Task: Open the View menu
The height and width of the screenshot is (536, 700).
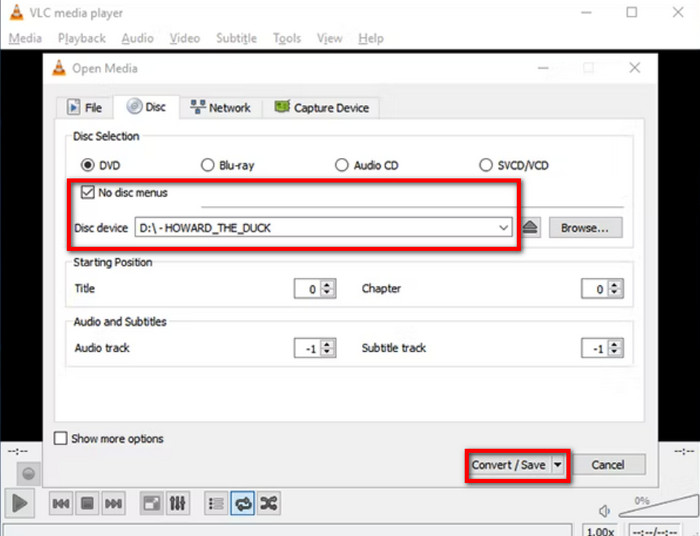Action: pyautogui.click(x=329, y=38)
